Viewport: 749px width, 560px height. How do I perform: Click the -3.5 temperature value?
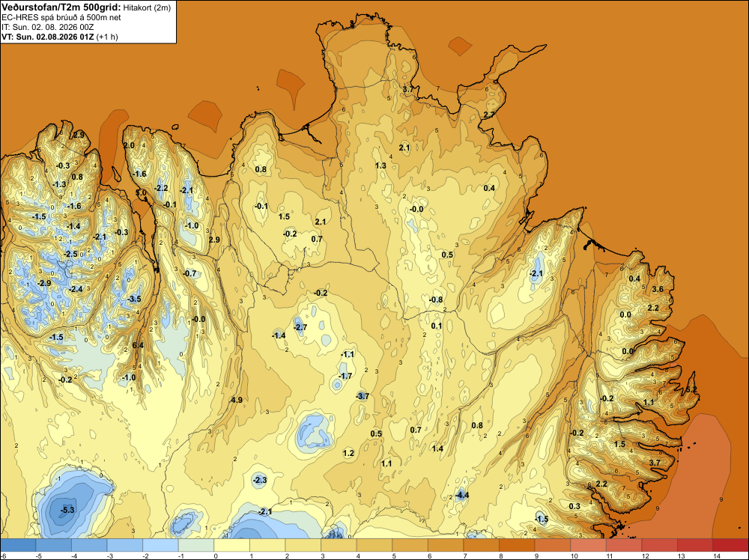(134, 299)
